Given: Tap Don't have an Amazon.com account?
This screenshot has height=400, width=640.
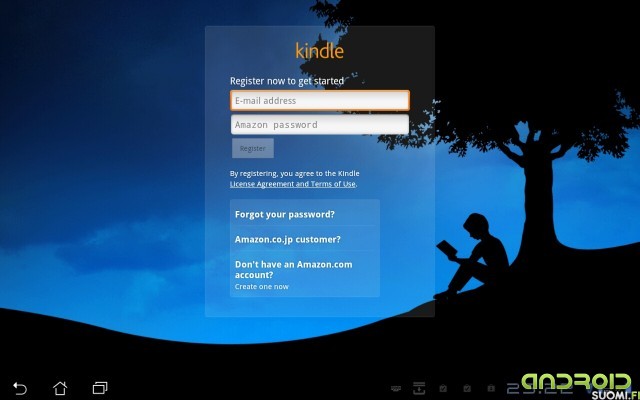Looking at the screenshot, I should 293,269.
